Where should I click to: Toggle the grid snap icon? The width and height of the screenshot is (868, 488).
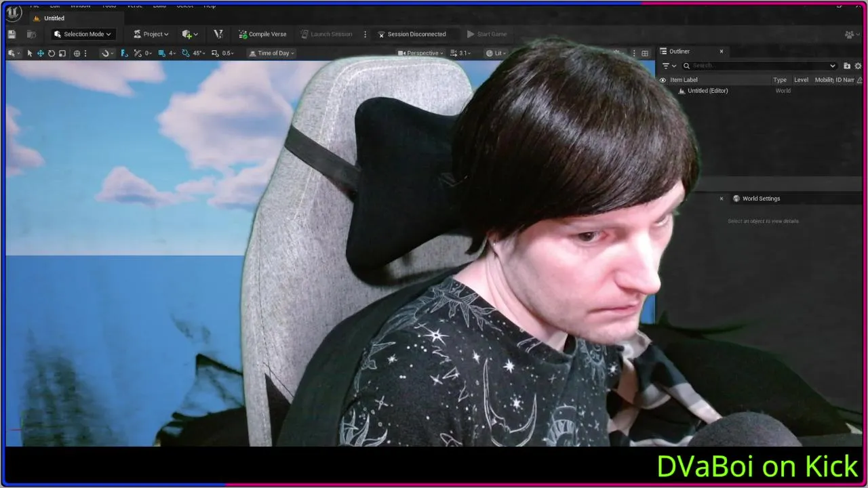pyautogui.click(x=161, y=53)
